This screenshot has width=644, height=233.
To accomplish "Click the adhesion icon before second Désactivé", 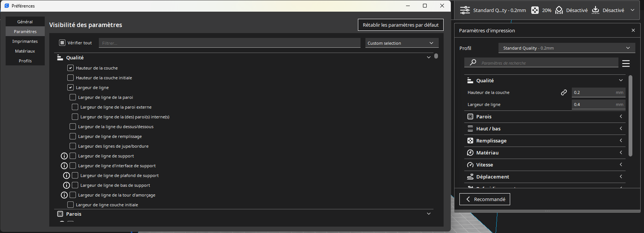I will 596,10.
